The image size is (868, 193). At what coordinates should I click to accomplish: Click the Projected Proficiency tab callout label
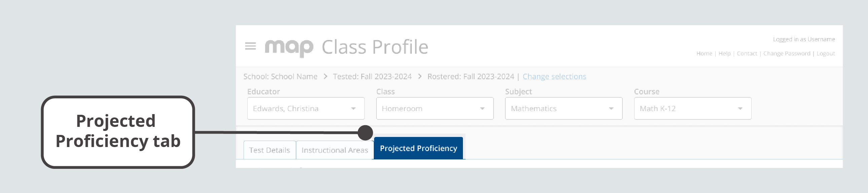click(x=118, y=132)
